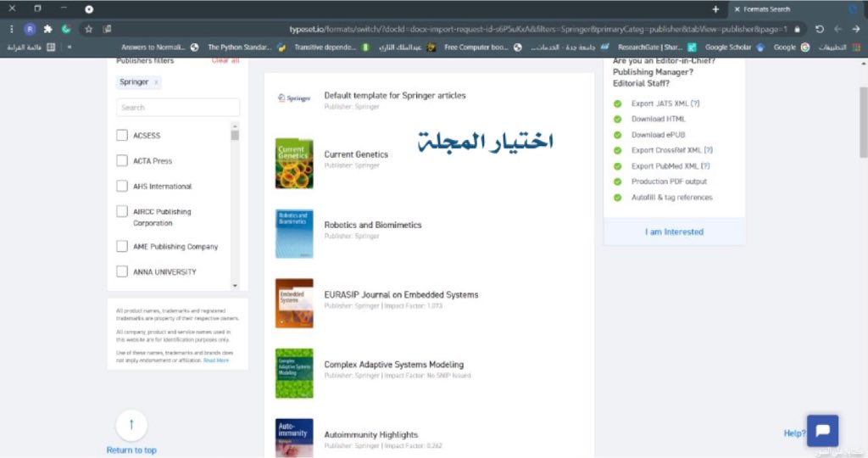Open the extensions puzzle icon
The image size is (868, 458).
click(48, 29)
